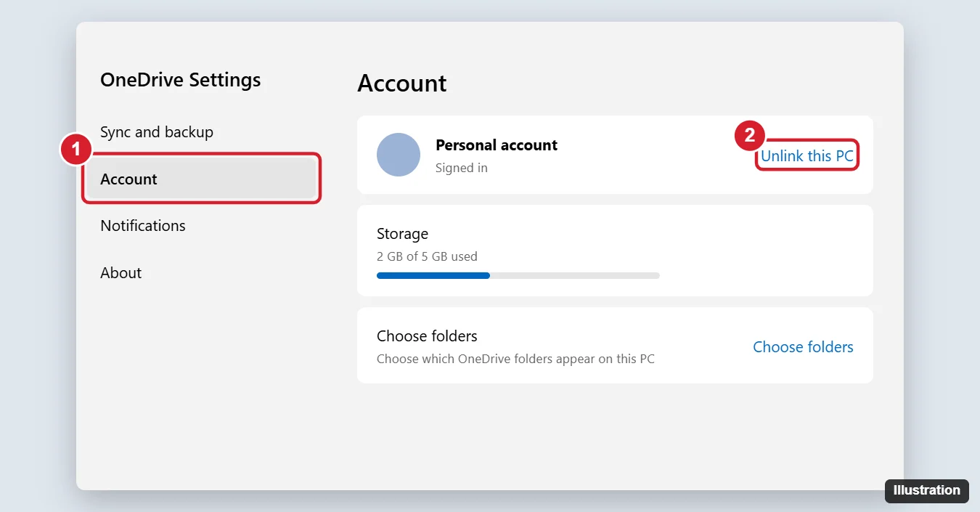The image size is (980, 512).
Task: Click the 'OneDrive Settings' title
Action: click(x=181, y=80)
